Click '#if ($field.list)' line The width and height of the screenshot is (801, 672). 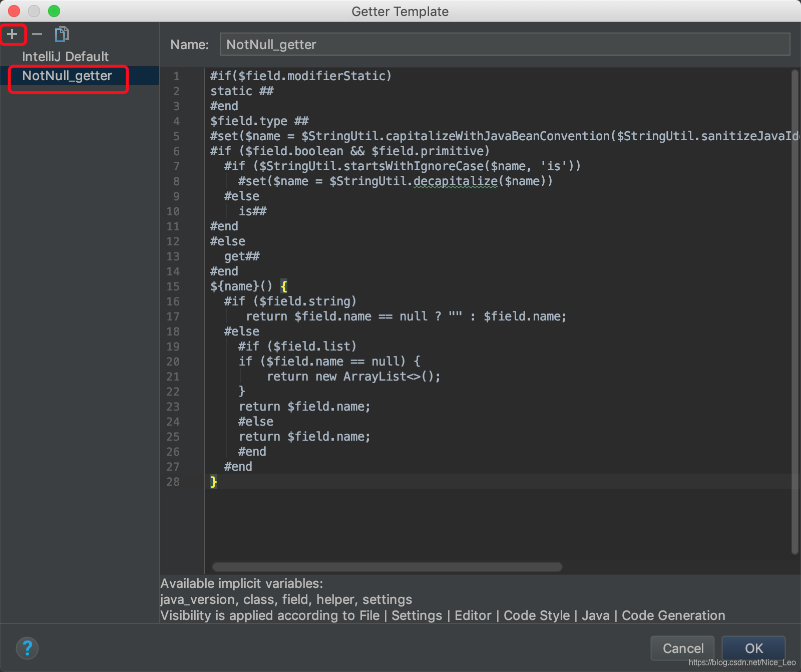(x=297, y=347)
